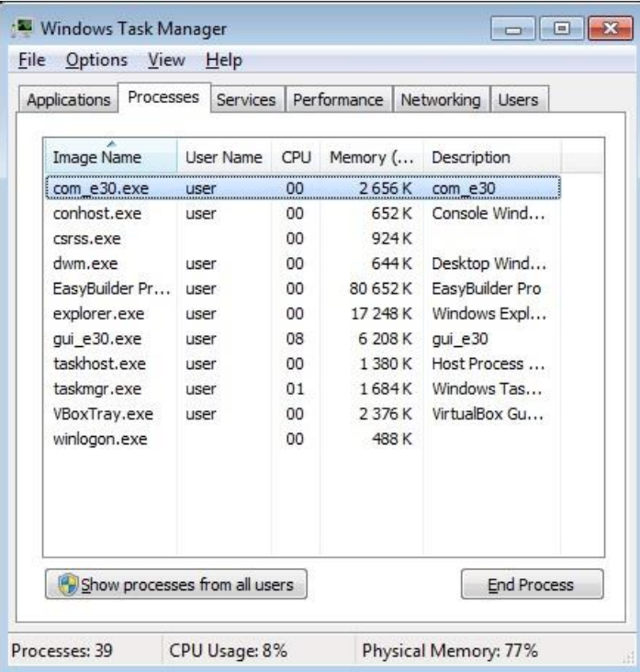The height and width of the screenshot is (672, 640).
Task: Maximize the Task Manager window
Action: [562, 28]
